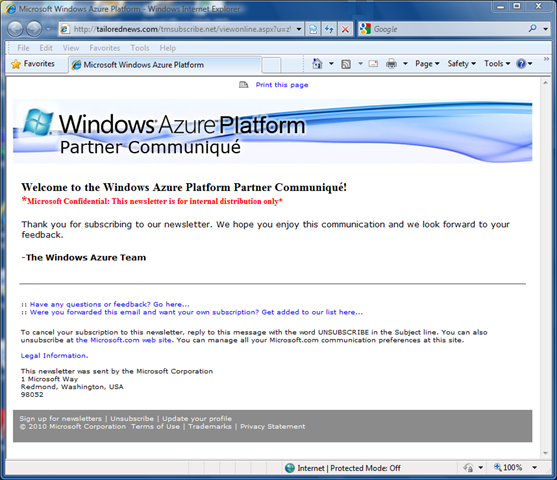
Task: Click the Print icon in command bar
Action: pyautogui.click(x=391, y=64)
